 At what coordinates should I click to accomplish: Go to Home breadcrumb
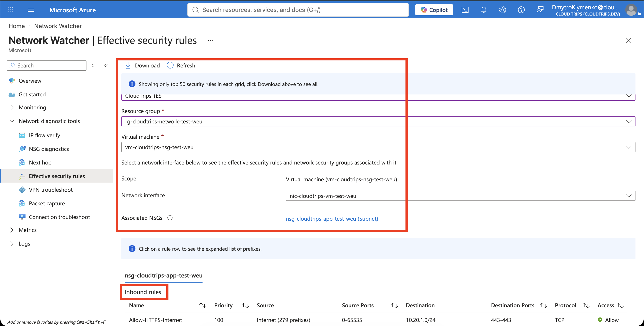click(x=16, y=26)
